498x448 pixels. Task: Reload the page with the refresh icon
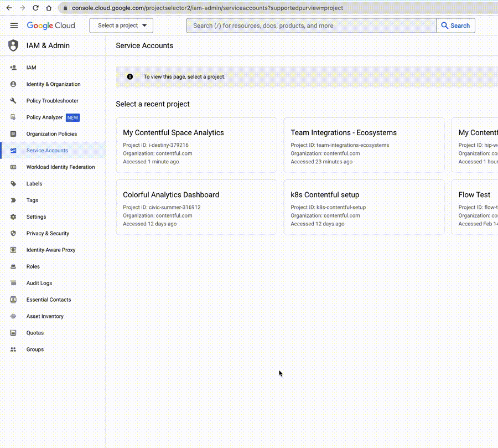click(35, 8)
